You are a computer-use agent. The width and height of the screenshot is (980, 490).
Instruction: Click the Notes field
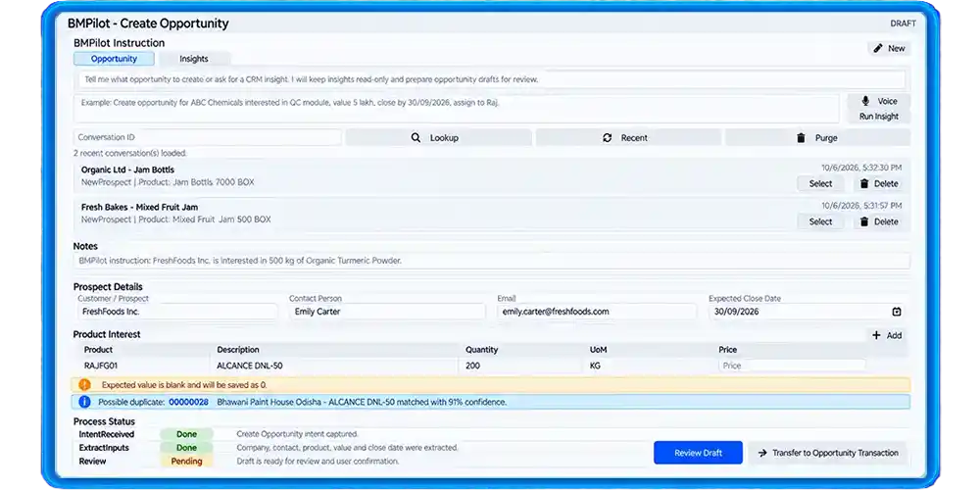click(492, 261)
